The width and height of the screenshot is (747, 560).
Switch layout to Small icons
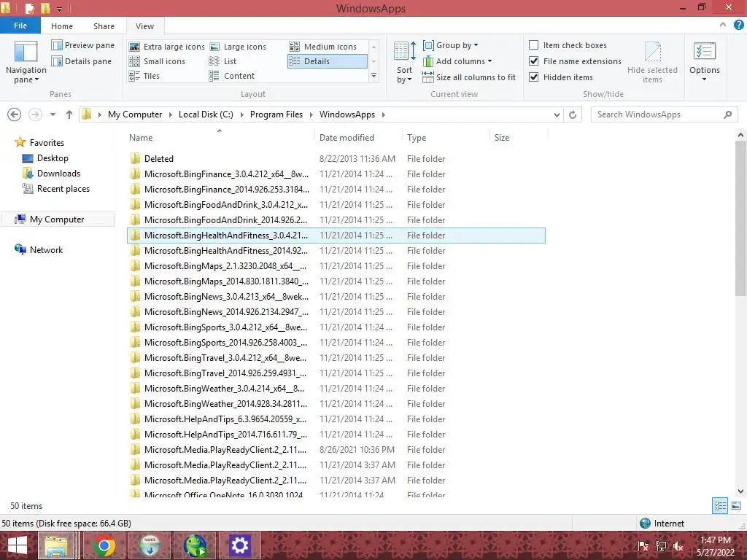[x=157, y=61]
